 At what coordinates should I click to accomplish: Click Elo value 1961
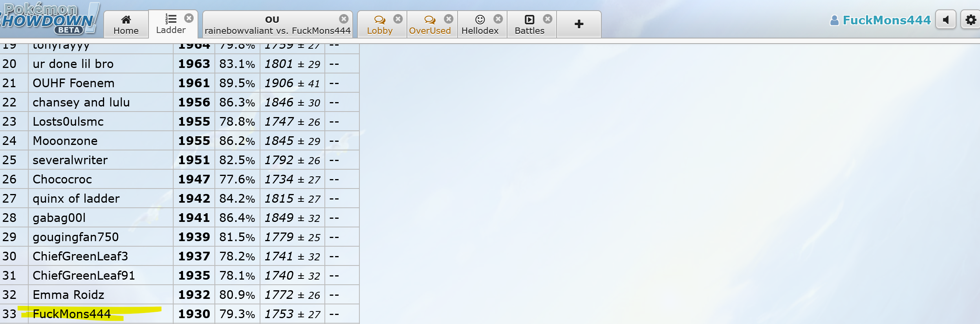point(194,83)
